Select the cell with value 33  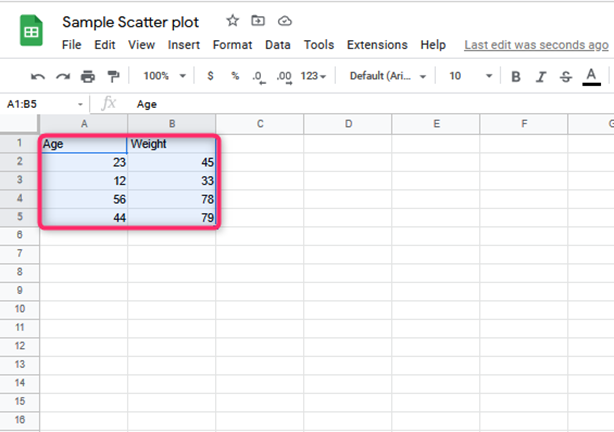172,181
